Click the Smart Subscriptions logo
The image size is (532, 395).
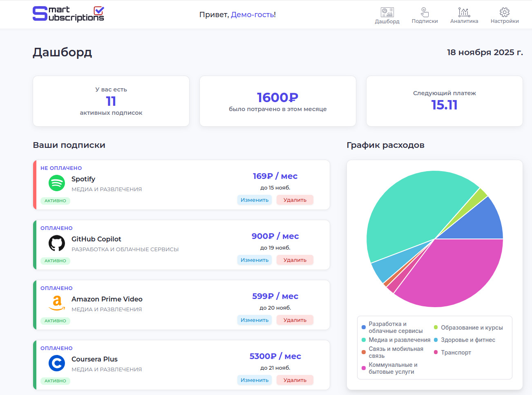(68, 14)
